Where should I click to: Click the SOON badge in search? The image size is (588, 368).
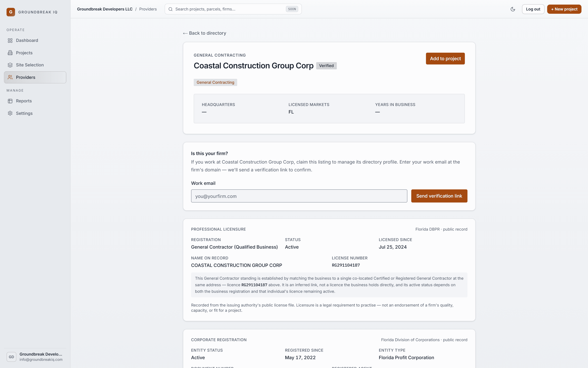(292, 9)
